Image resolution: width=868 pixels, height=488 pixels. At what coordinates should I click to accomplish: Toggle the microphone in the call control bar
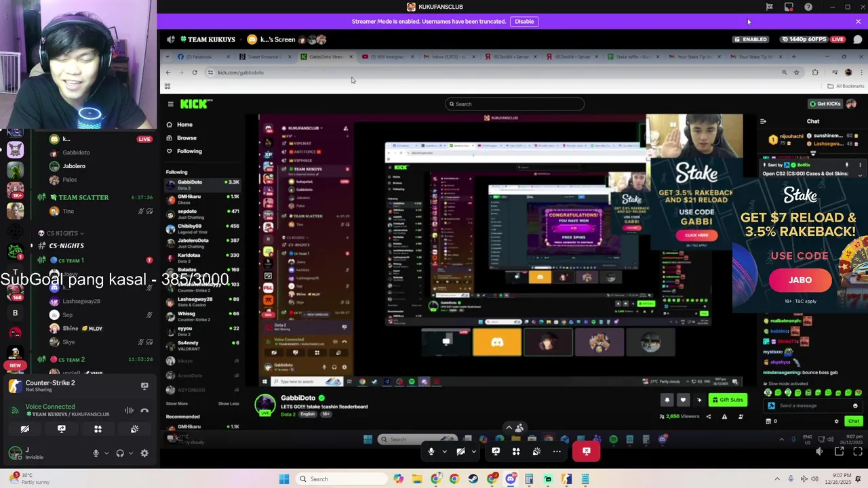pos(431,451)
